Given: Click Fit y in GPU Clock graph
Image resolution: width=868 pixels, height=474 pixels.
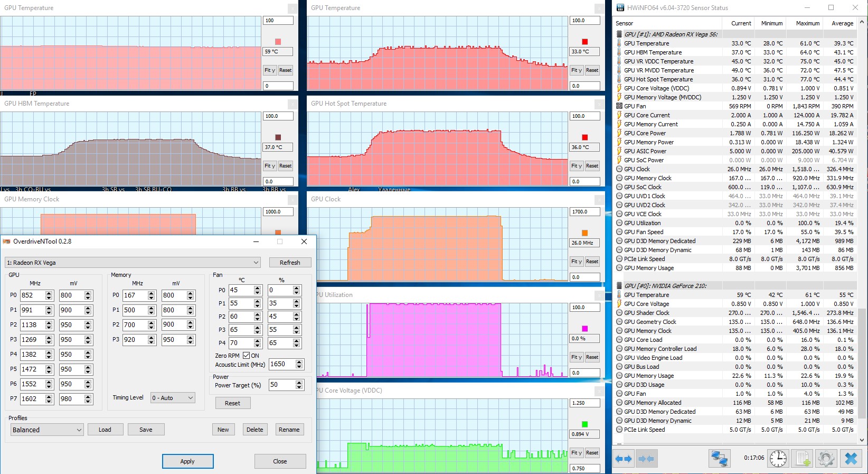Looking at the screenshot, I should point(577,262).
